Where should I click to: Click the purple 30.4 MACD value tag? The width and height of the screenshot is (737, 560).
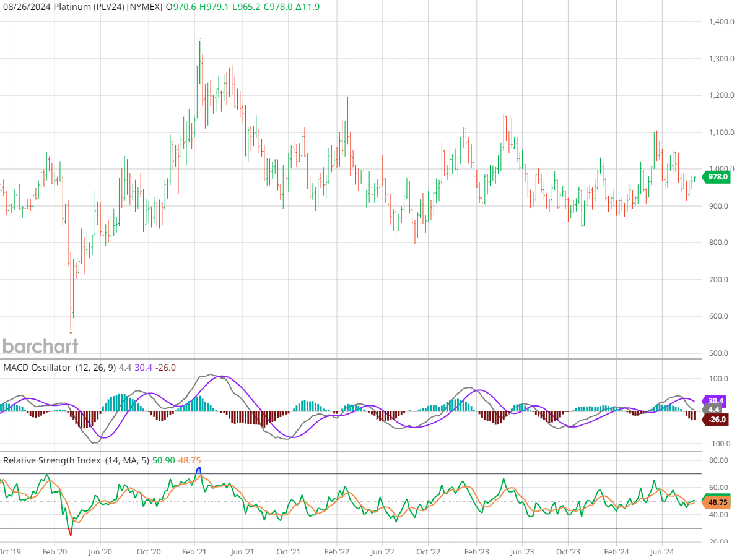(x=715, y=401)
